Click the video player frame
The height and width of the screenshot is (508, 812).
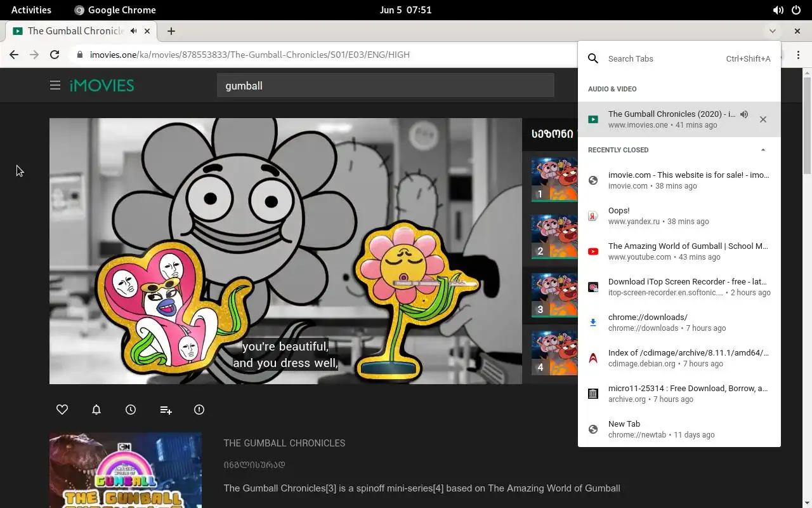coord(285,251)
